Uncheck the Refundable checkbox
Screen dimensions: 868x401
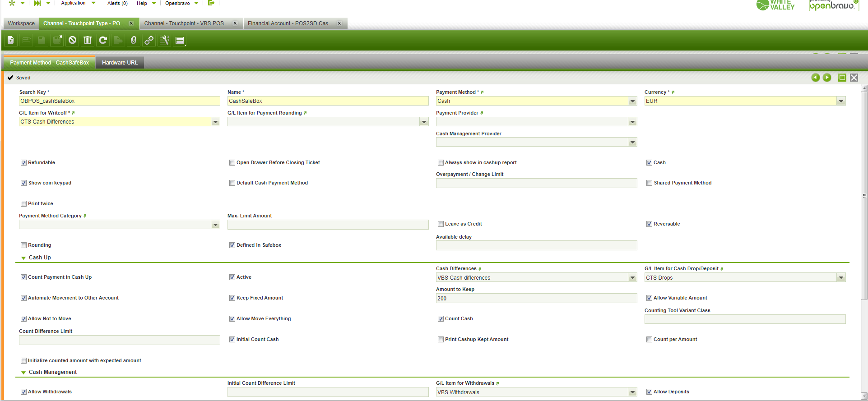click(x=23, y=163)
